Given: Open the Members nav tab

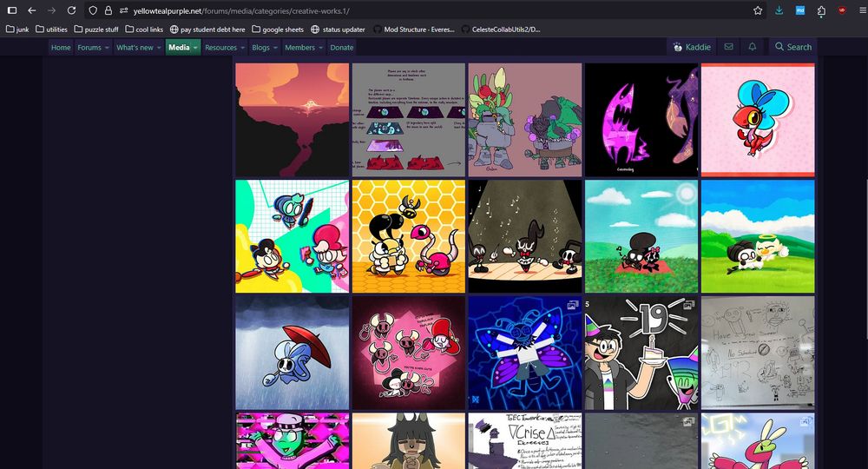Looking at the screenshot, I should point(299,48).
